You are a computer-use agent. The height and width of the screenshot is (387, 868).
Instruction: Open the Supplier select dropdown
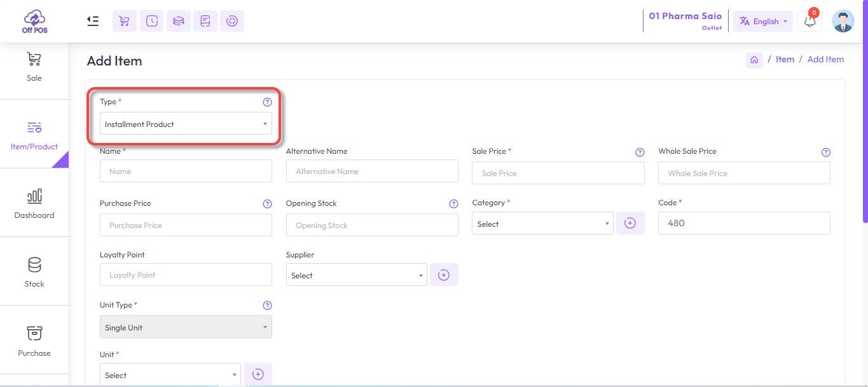tap(357, 275)
